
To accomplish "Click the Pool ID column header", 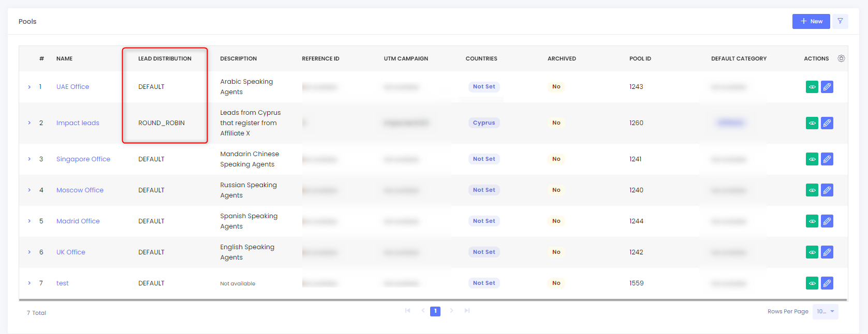I will coord(640,58).
